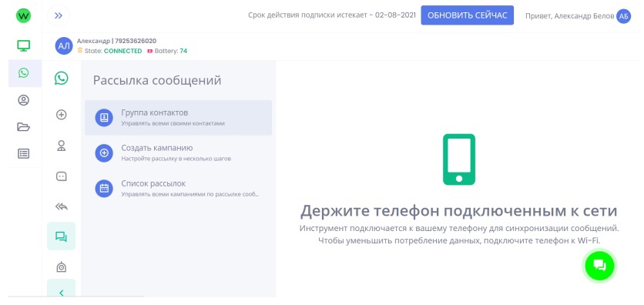Click the plus circle icon in inner sidebar

click(61, 115)
